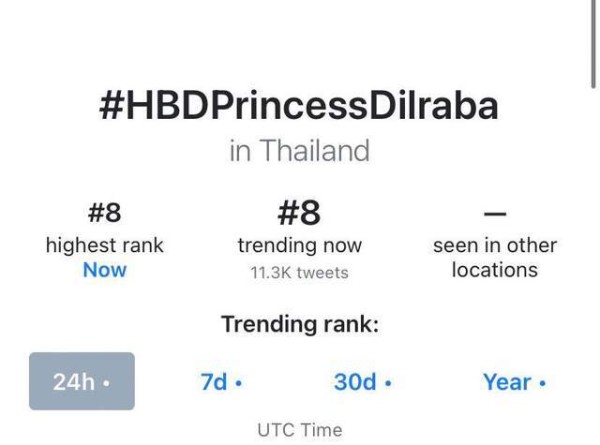Click the 11.3K tweets count

pos(299,271)
